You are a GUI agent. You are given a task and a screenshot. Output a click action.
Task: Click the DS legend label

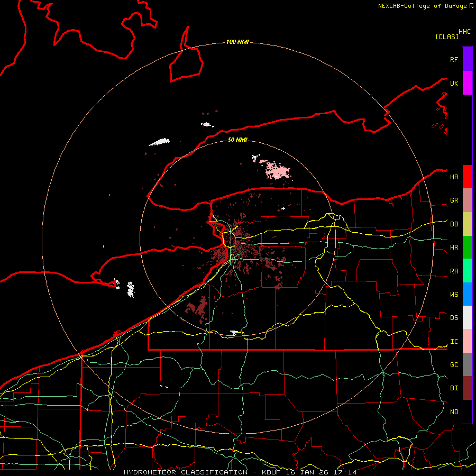pos(454,318)
